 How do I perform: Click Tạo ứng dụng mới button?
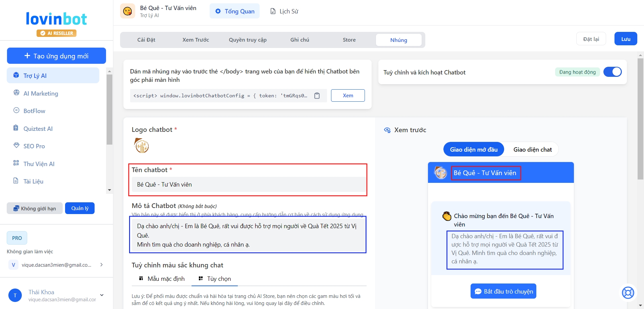click(x=56, y=56)
